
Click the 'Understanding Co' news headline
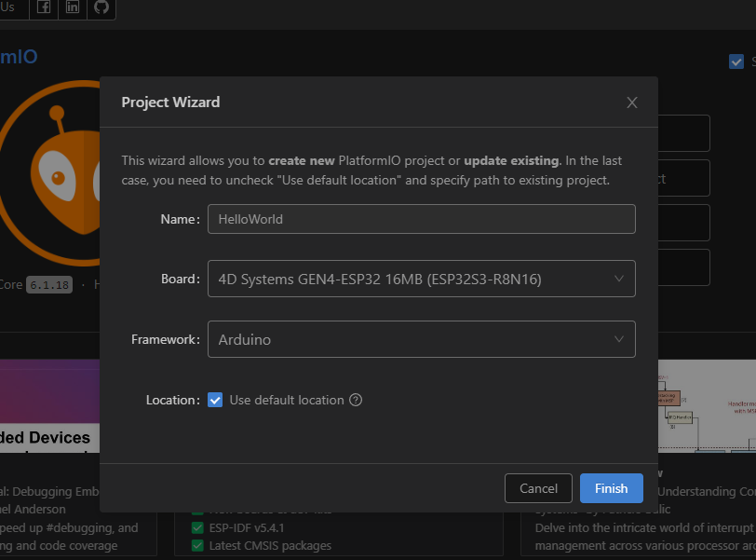point(707,491)
